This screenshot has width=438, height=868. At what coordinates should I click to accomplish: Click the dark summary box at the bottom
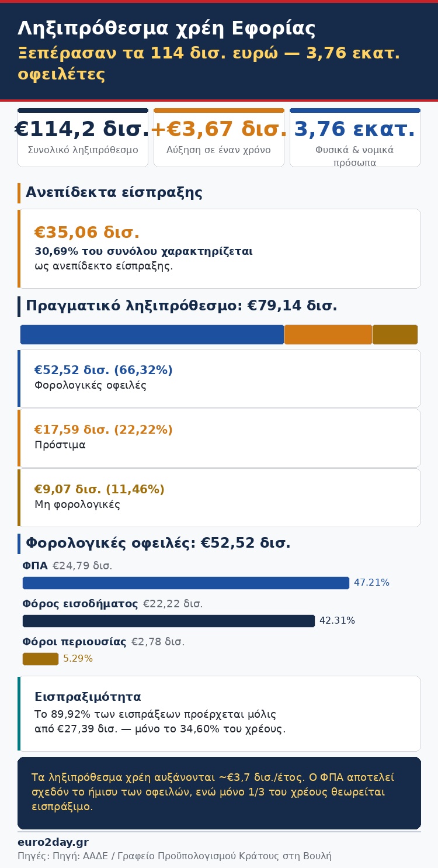pyautogui.click(x=219, y=793)
